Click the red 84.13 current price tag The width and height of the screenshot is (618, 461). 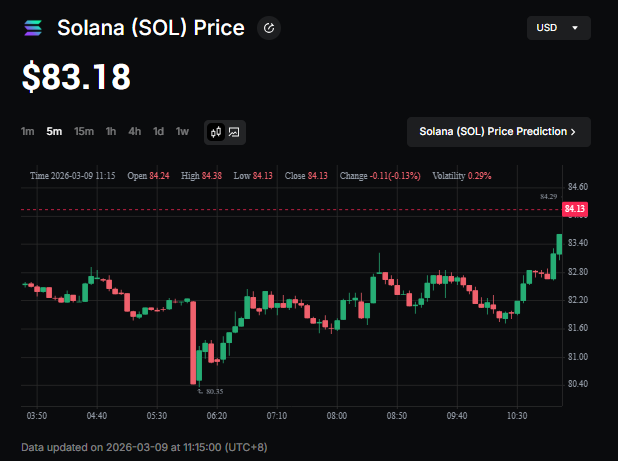pyautogui.click(x=575, y=209)
